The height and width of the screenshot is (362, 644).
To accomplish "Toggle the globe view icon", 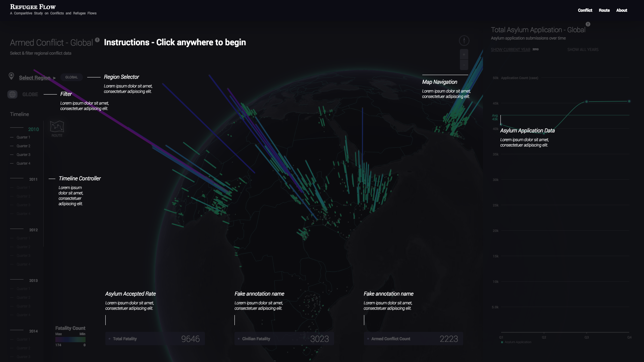I will click(x=12, y=95).
